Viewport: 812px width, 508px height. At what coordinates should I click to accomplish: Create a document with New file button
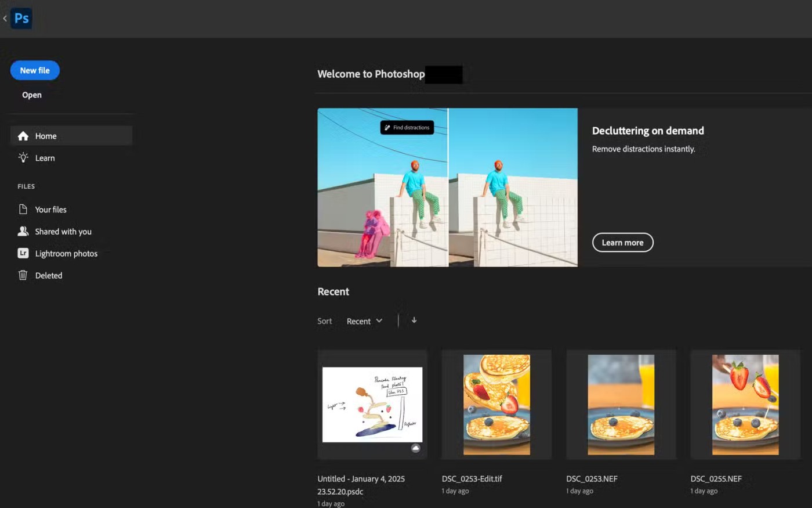coord(35,70)
